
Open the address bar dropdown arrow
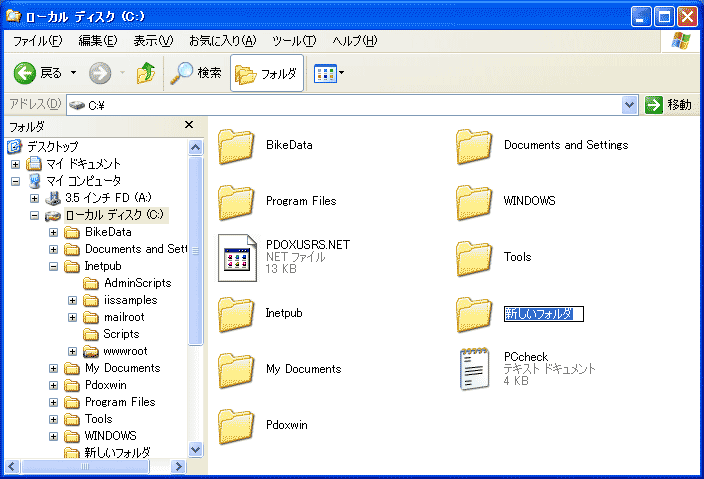tap(629, 105)
